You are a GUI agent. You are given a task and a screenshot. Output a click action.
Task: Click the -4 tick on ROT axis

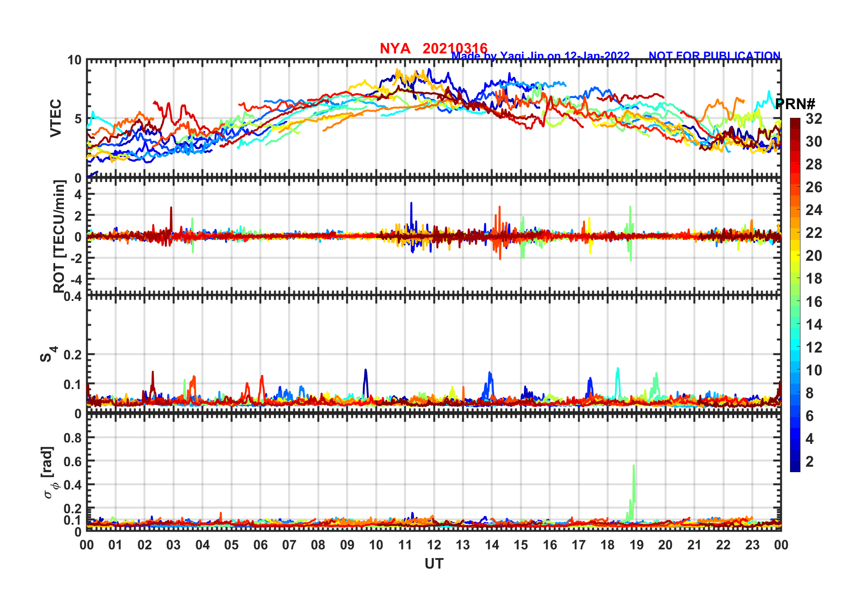pos(76,279)
